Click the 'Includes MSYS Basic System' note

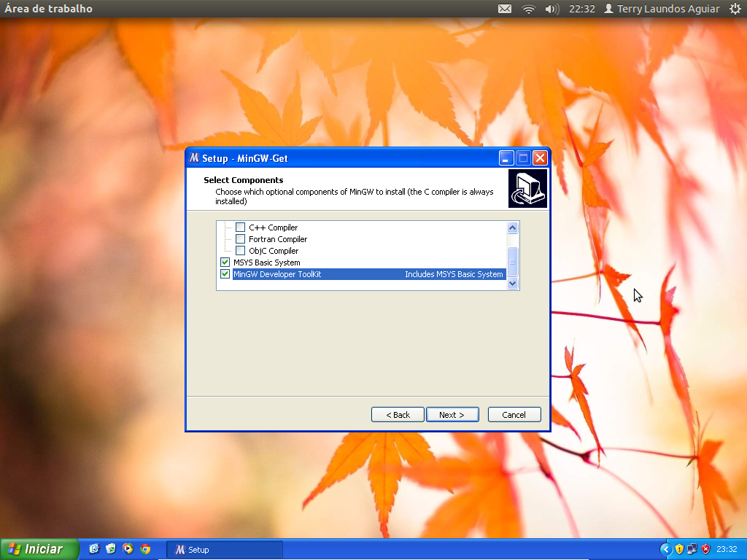pos(454,274)
